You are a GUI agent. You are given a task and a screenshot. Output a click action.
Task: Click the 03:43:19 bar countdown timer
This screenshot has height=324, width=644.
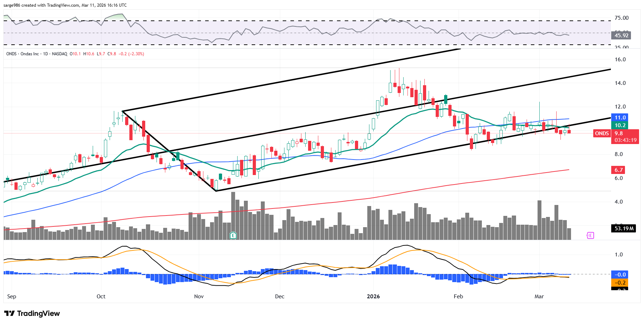(625, 140)
